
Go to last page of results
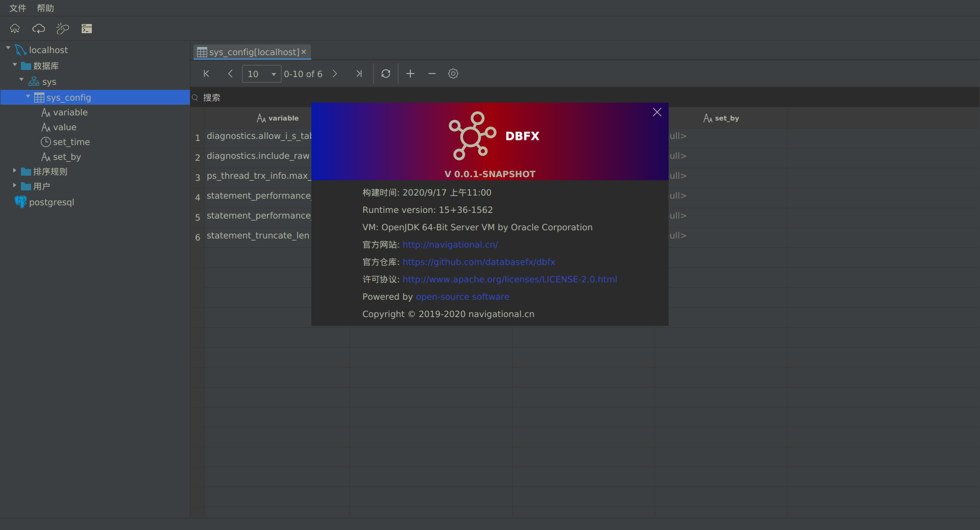(x=359, y=74)
